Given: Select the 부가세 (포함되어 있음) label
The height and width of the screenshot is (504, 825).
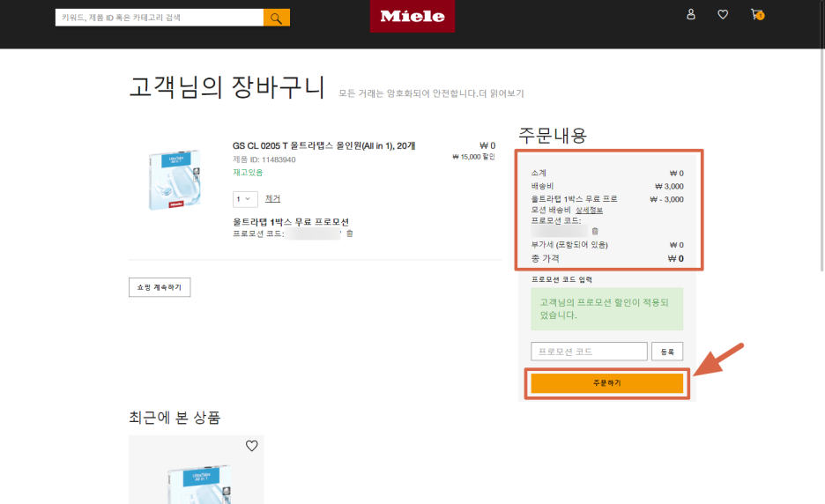Looking at the screenshot, I should 569,245.
